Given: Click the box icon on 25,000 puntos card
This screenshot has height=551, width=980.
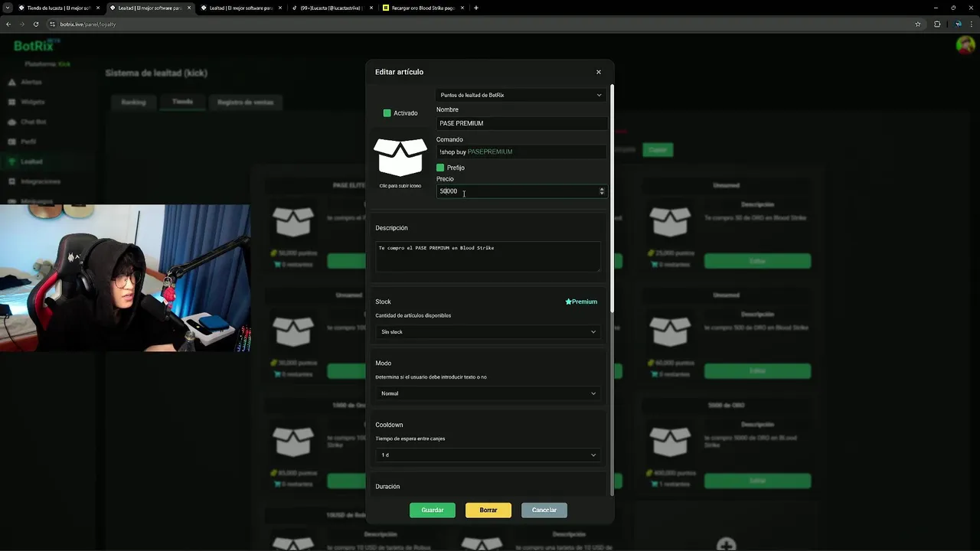Looking at the screenshot, I should coord(671,223).
